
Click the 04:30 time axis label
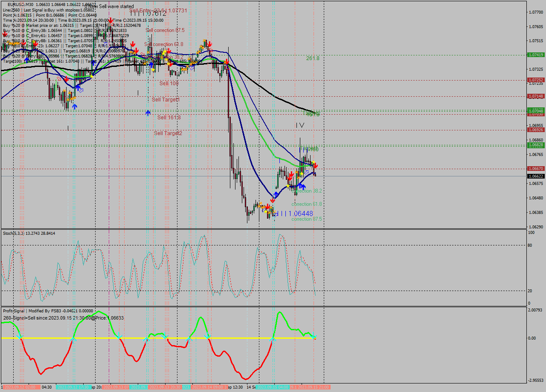pos(47,387)
